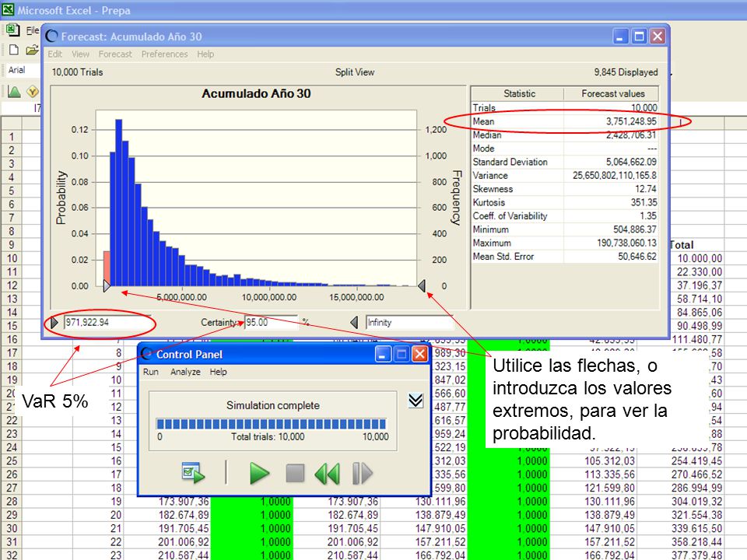The width and height of the screenshot is (747, 560).
Task: Click Excel Open folder icon
Action: (31, 50)
